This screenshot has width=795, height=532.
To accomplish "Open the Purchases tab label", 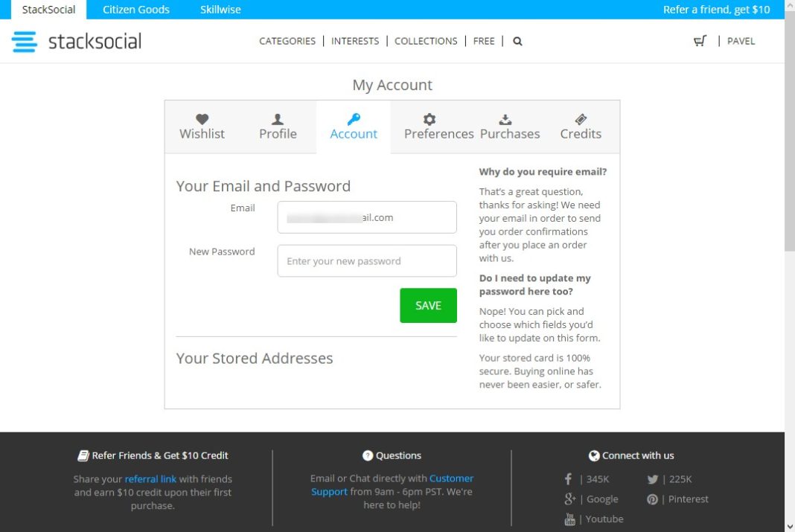I will (x=510, y=134).
